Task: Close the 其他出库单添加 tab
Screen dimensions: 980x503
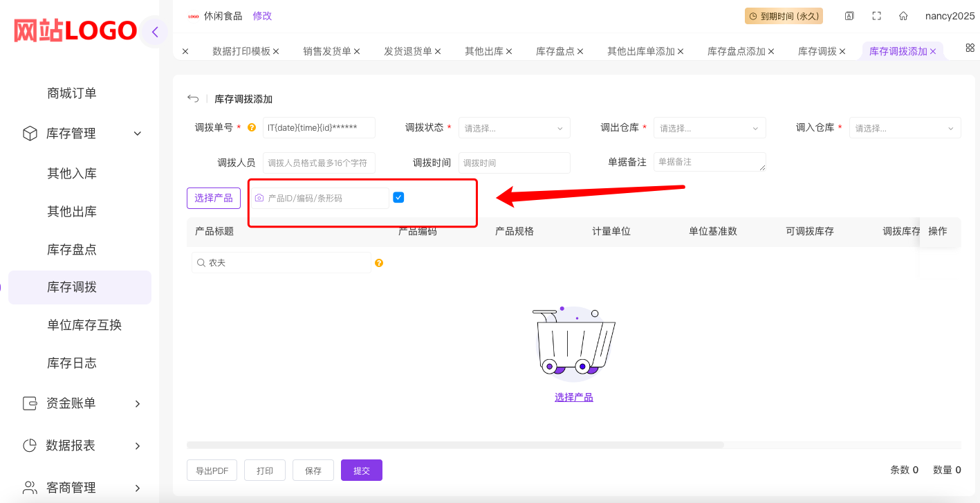Action: pos(681,51)
